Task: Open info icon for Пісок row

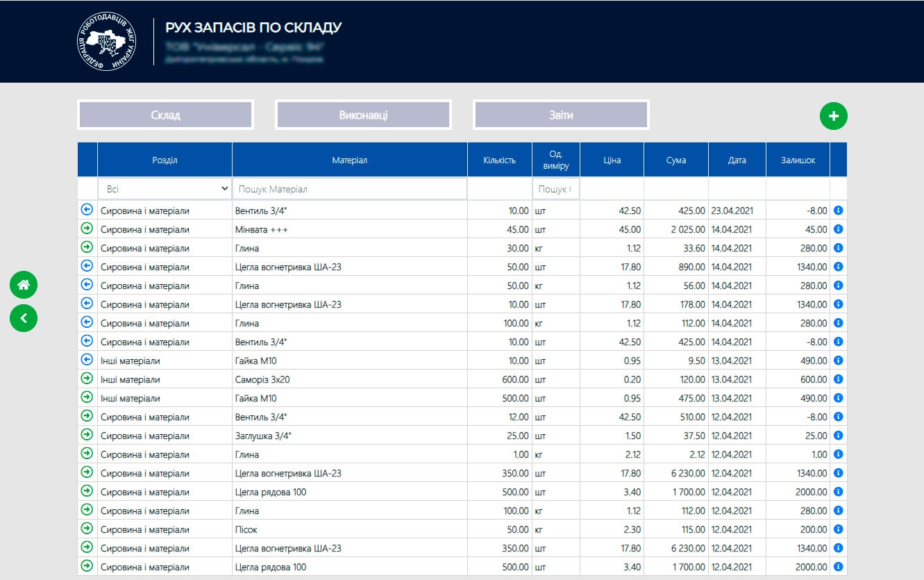Action: click(x=838, y=529)
